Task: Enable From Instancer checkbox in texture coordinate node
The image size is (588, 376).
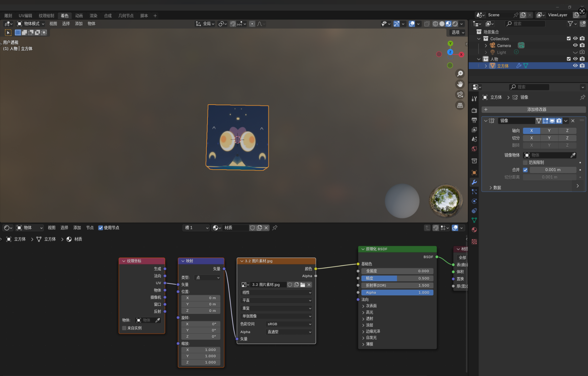Action: coord(124,328)
